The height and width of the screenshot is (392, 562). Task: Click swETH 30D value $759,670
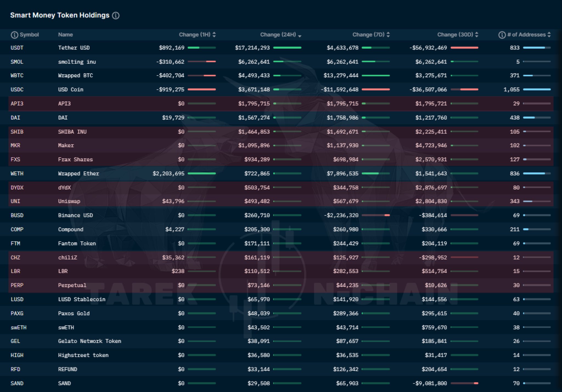434,328
